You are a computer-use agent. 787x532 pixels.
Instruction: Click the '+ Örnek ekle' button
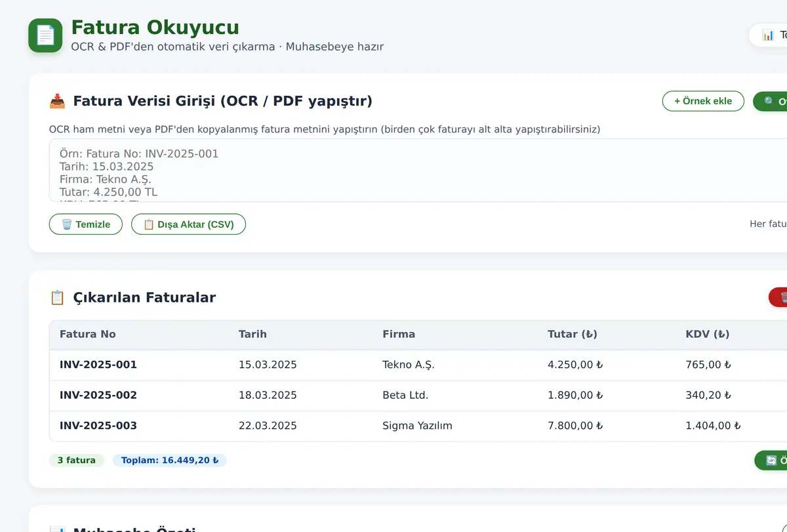coord(703,101)
